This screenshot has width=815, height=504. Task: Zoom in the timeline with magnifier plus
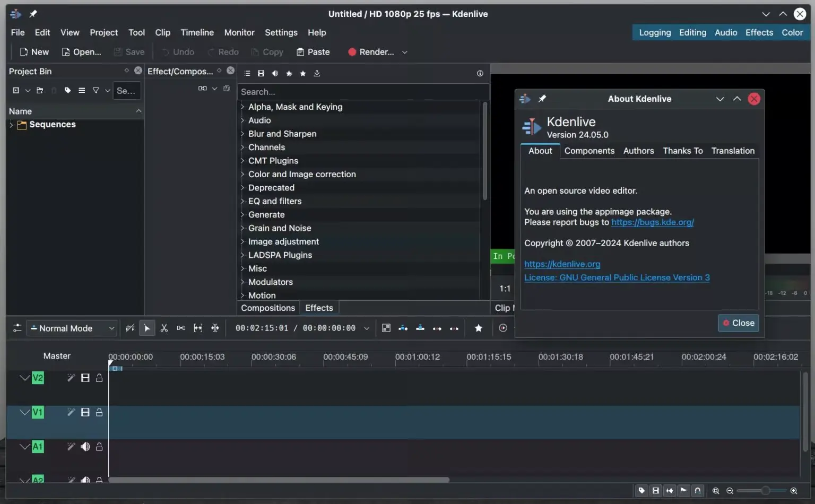pos(794,491)
